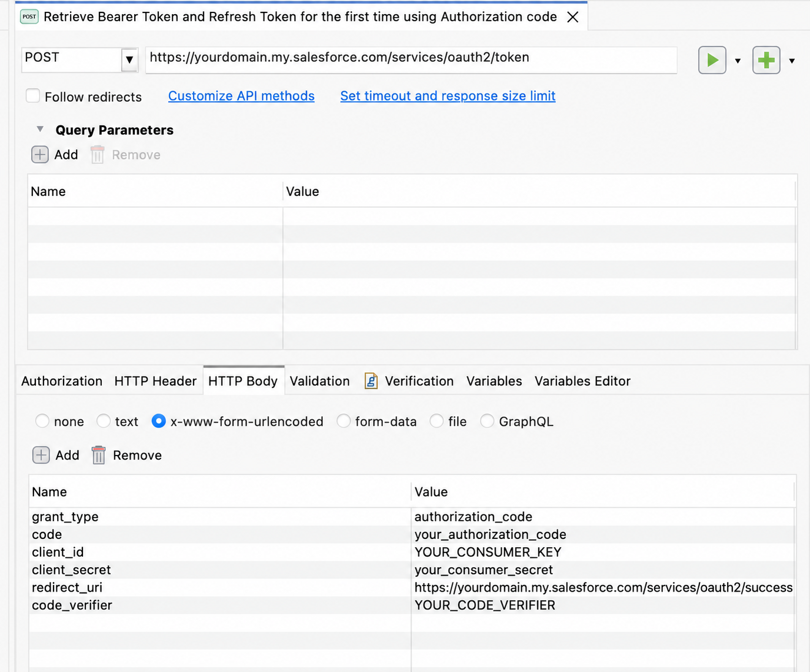Select GraphQL body type radio
Viewport: 810px width, 672px height.
point(487,421)
